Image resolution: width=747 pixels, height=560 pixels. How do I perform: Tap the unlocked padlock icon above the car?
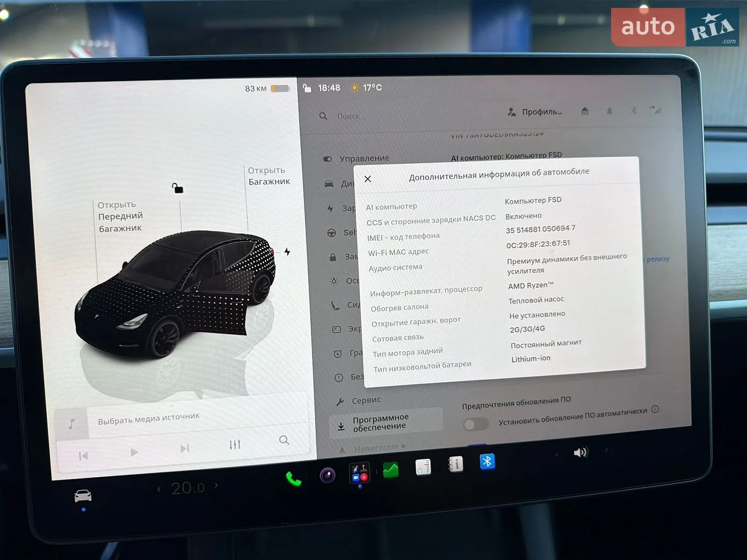pyautogui.click(x=177, y=188)
